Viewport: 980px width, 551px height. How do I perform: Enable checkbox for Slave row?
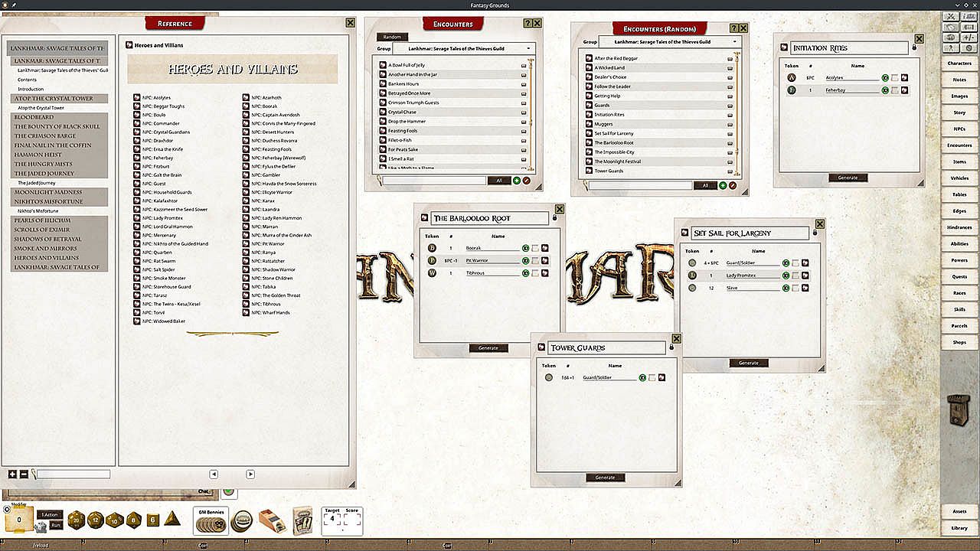[x=796, y=288]
